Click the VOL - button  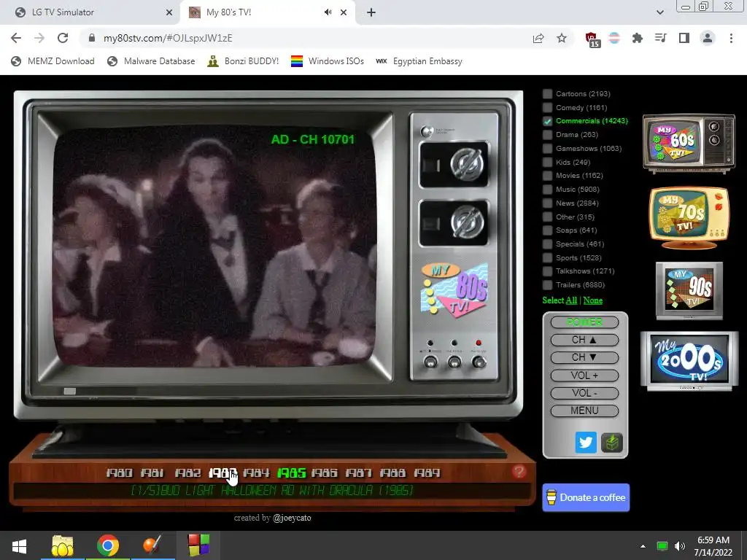tap(584, 393)
